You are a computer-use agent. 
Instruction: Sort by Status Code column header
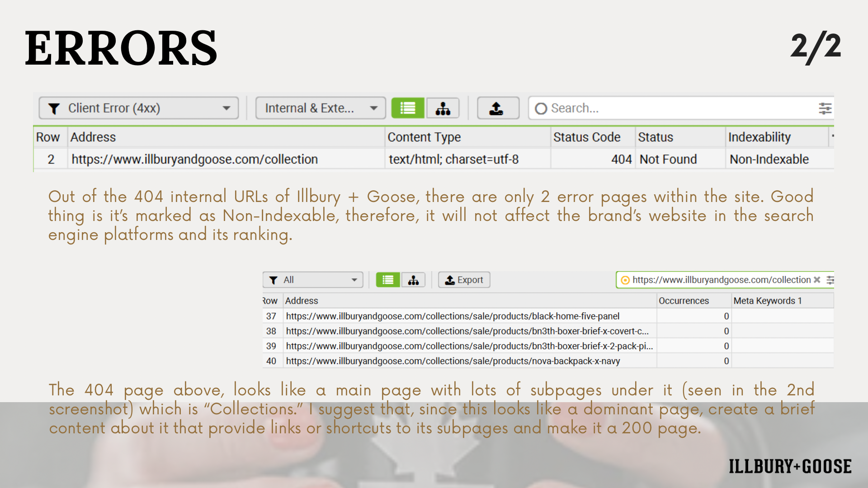coord(586,137)
